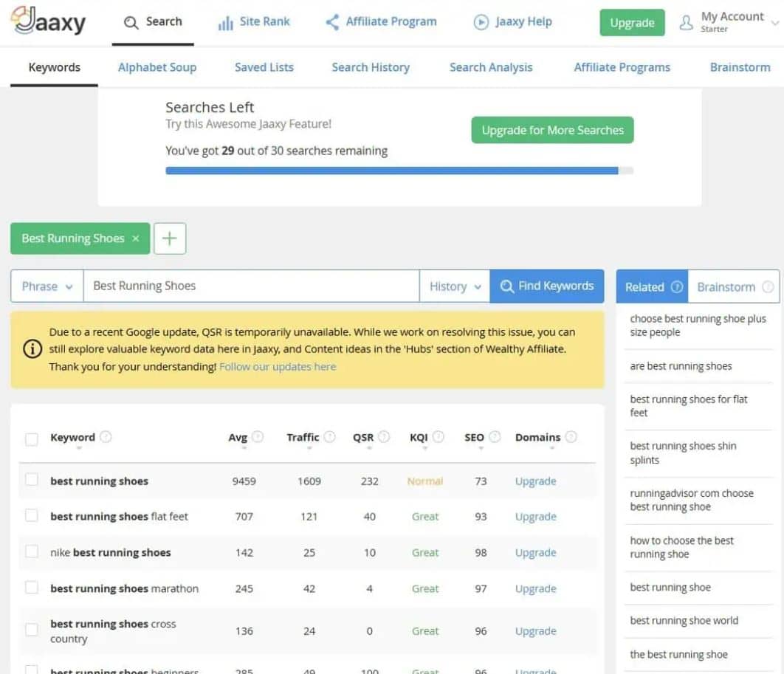This screenshot has height=674, width=784.
Task: Click the help icon beside Domains header
Action: (571, 437)
